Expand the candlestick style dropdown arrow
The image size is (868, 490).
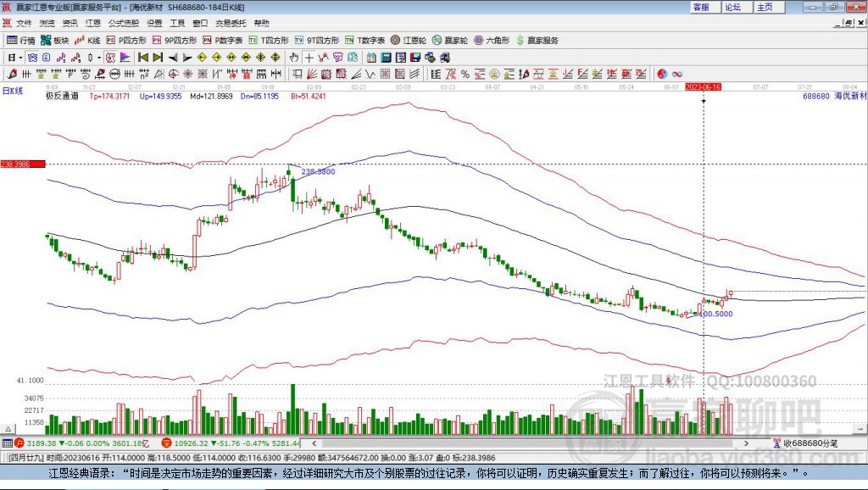(x=99, y=57)
